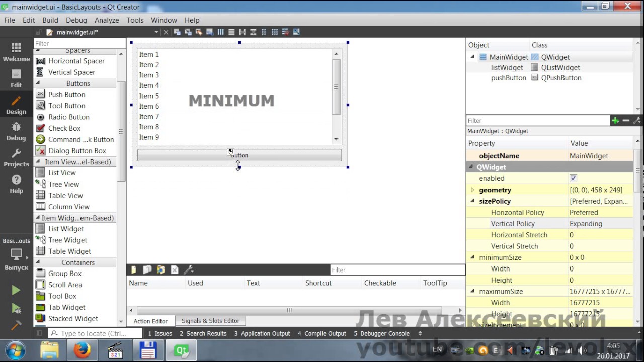Open the Debug mode in sidebar
Viewport: 644px width, 362px height.
click(x=16, y=131)
